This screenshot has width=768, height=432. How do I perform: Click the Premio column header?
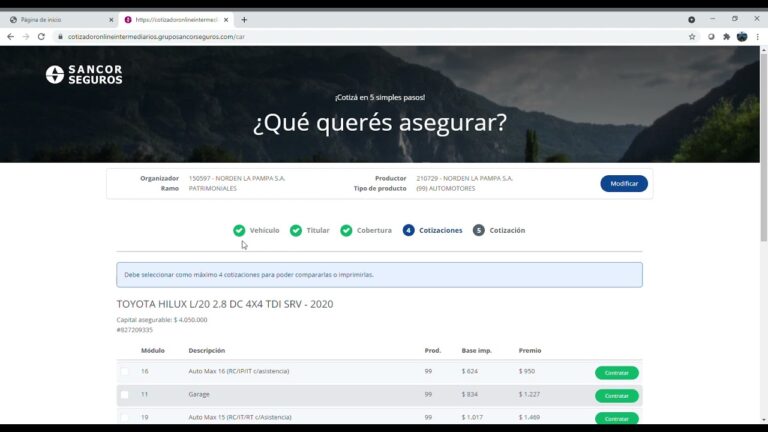pos(530,351)
